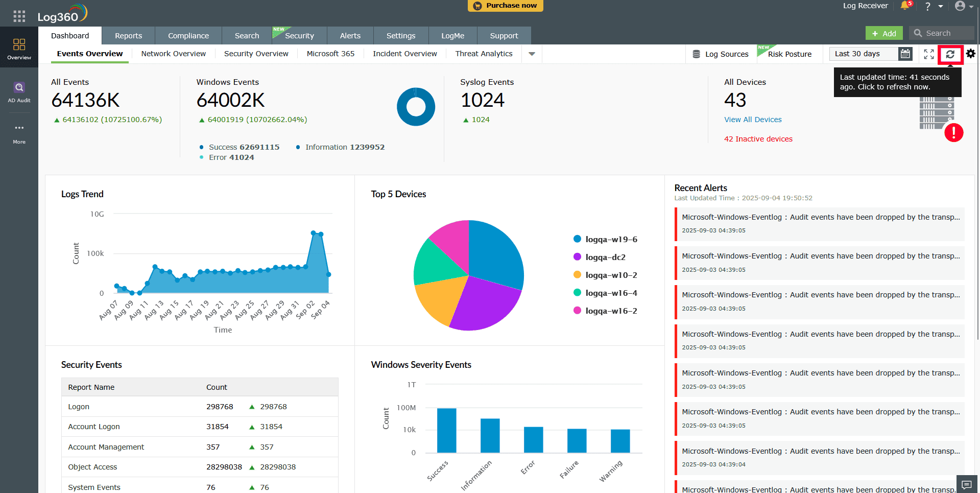Screen dimensions: 980x493
Task: Select Overview in the sidebar
Action: 19,48
